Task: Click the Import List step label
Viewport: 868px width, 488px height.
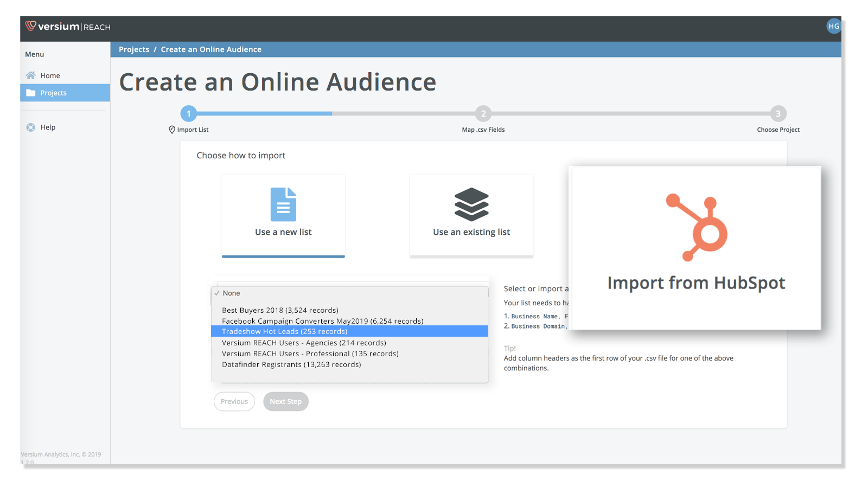Action: [x=193, y=130]
